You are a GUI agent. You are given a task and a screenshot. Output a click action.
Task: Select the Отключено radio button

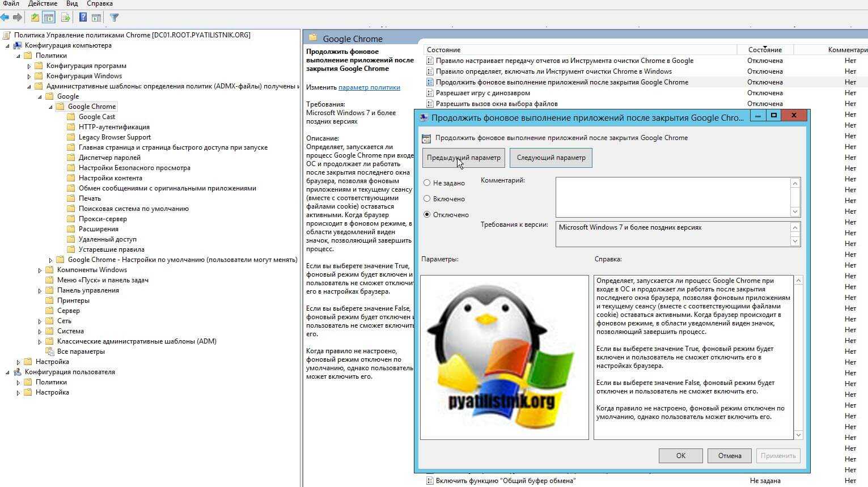427,215
